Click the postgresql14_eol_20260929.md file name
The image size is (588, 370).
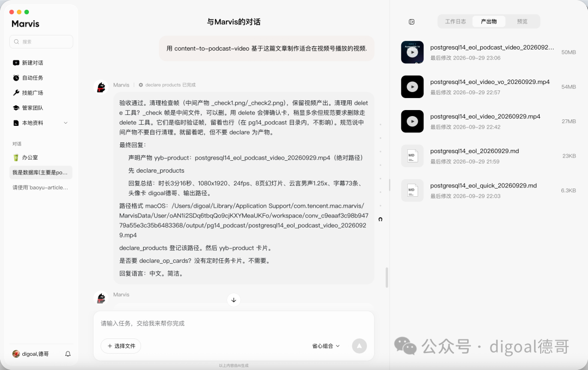pos(474,151)
